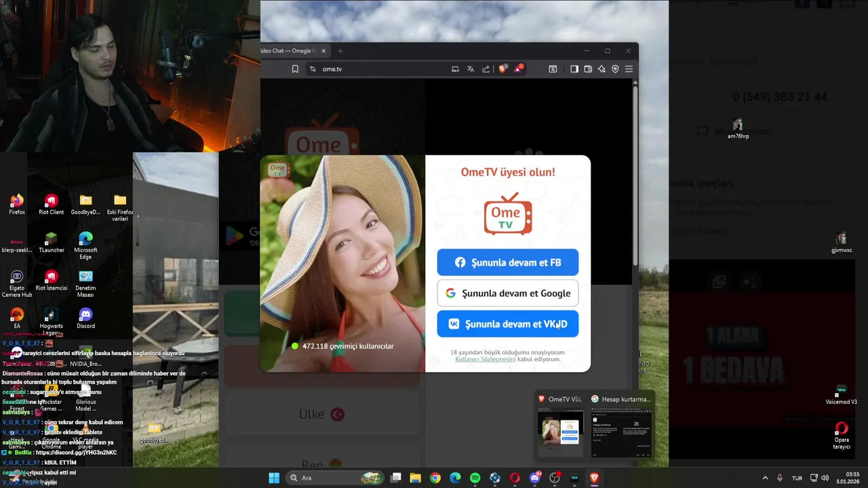Open the Riot Client desktop shortcut

click(51, 205)
